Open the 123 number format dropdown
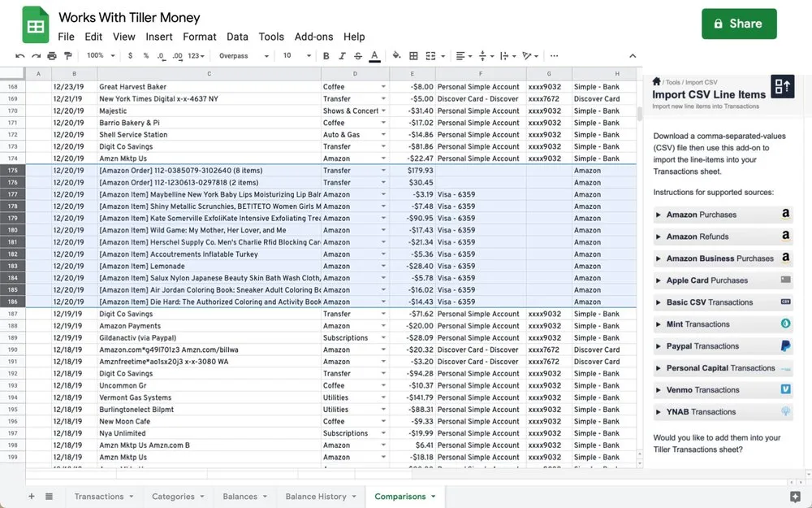Image resolution: width=812 pixels, height=508 pixels. click(196, 56)
